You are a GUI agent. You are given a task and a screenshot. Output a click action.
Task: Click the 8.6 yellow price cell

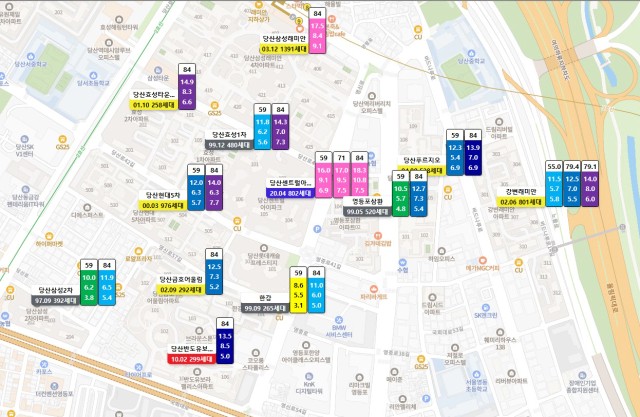tap(298, 285)
